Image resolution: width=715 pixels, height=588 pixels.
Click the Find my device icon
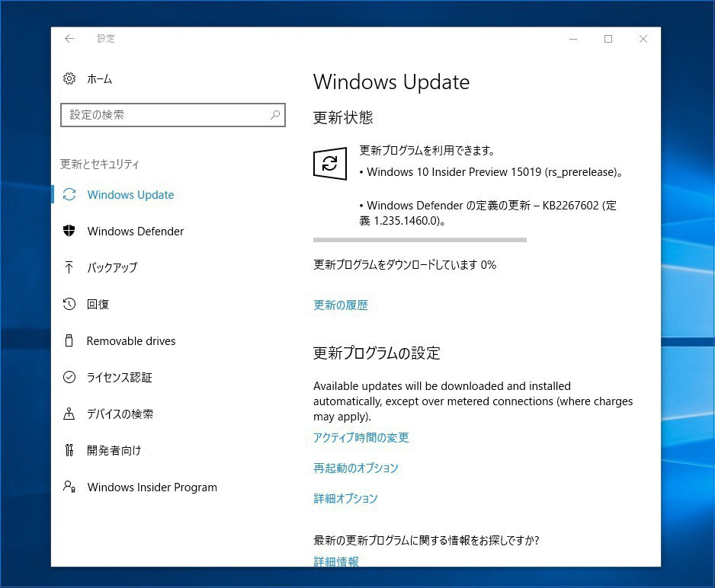[x=69, y=414]
